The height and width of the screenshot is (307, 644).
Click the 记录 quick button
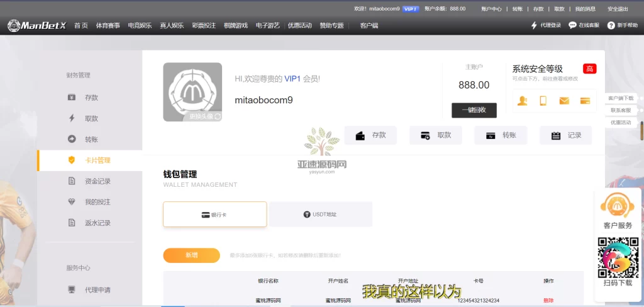565,135
